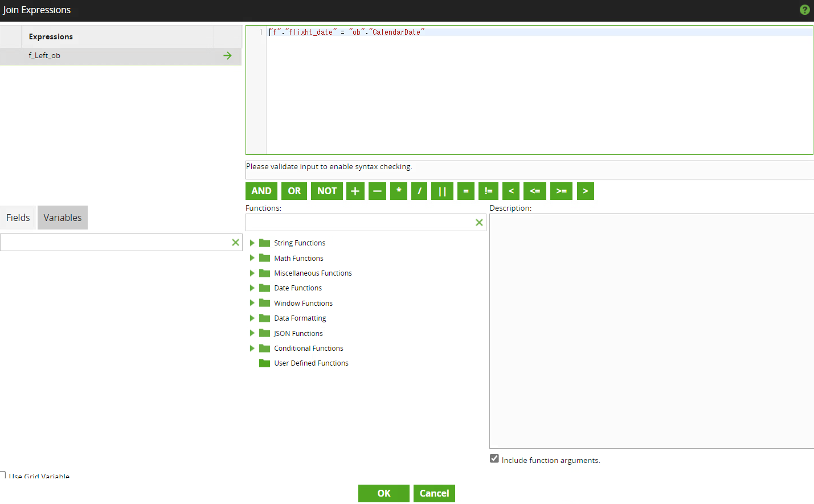Switch to the Fields tab
Screen dimensions: 814x504
18,218
